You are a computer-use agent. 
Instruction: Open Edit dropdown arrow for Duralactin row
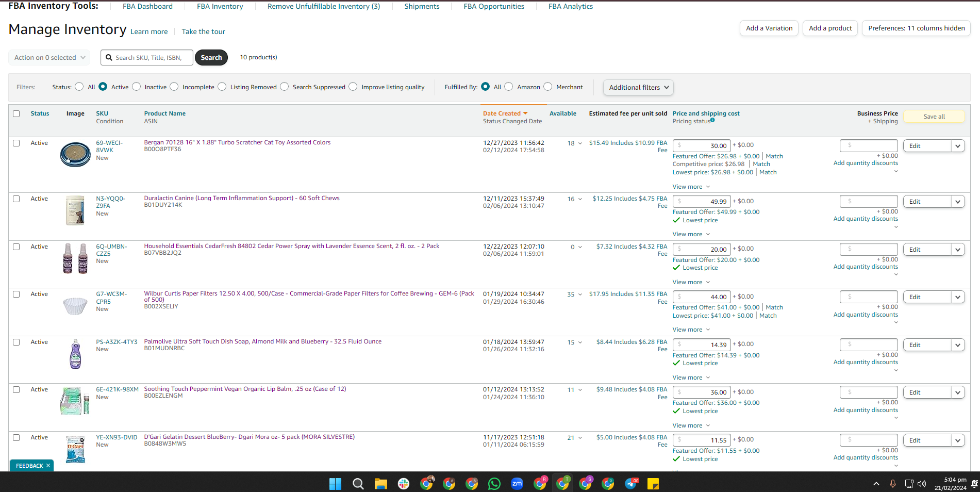click(958, 202)
